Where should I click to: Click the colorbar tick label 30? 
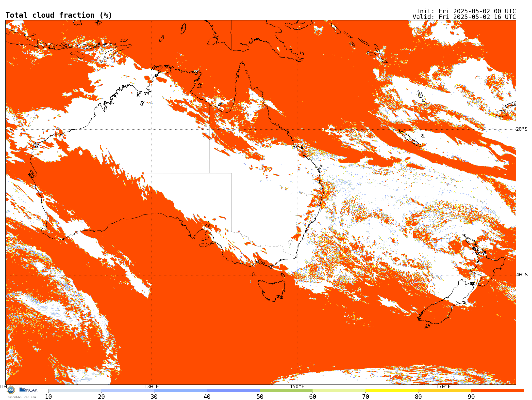click(154, 397)
